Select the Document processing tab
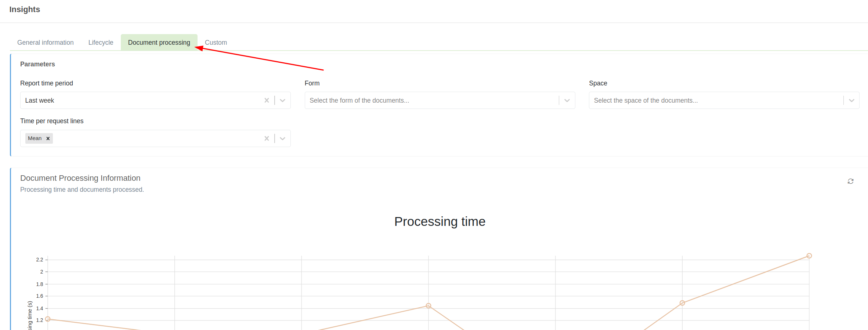The width and height of the screenshot is (868, 330). (x=159, y=43)
